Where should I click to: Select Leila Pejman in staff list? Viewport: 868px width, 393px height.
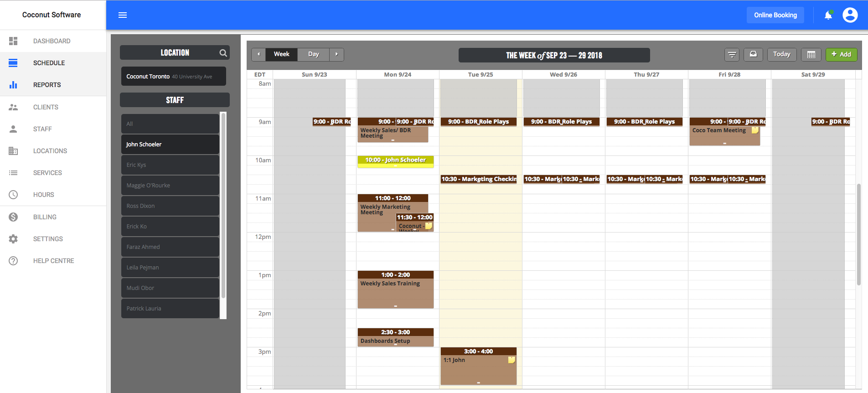pos(170,267)
